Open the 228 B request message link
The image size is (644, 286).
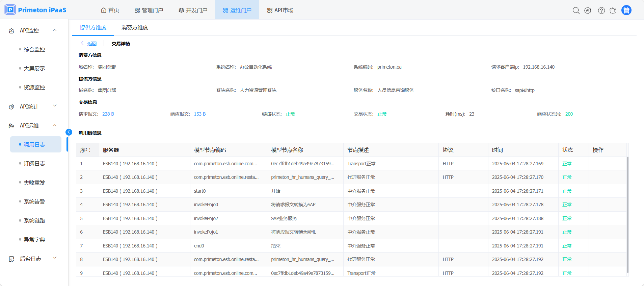point(108,114)
